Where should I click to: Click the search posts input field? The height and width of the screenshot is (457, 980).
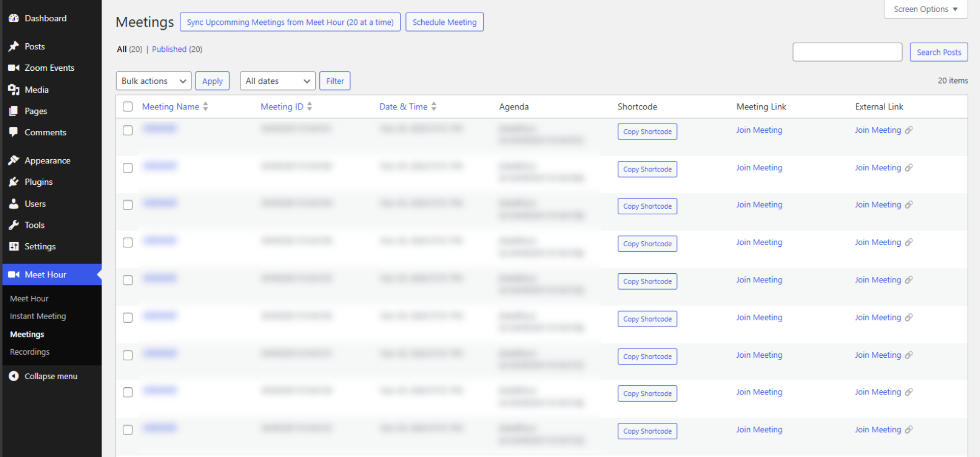coord(848,52)
